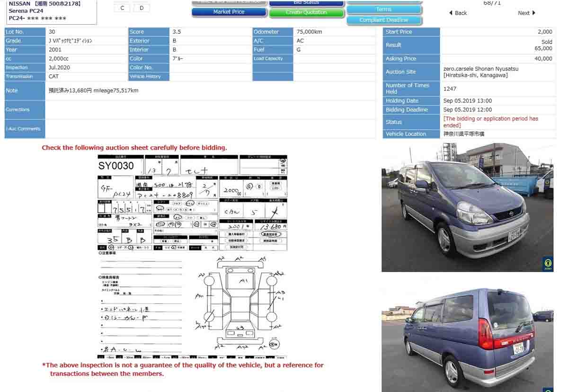Screen dimensions: 568x392
Task: Click the green Create Quotation button
Action: point(306,12)
